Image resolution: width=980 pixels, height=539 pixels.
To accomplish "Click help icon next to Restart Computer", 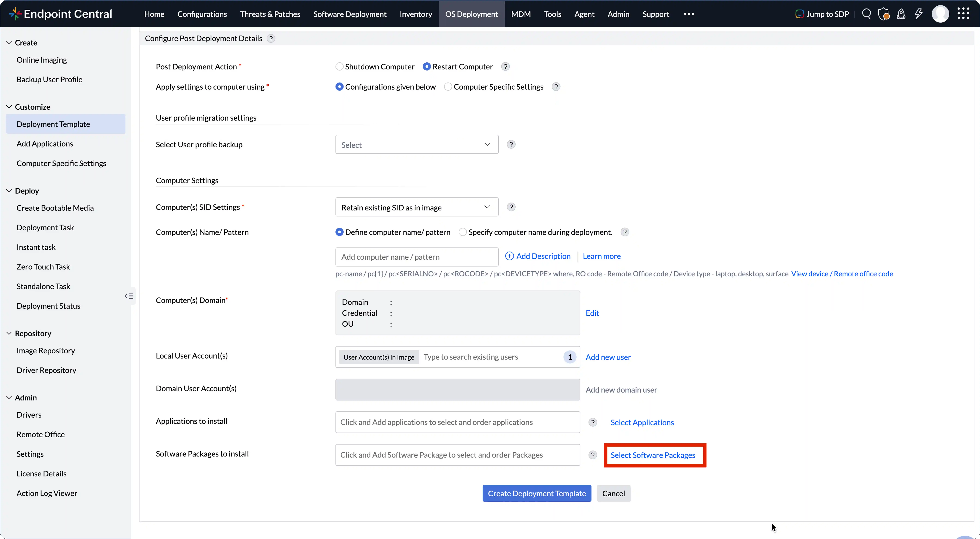I will pyautogui.click(x=505, y=67).
